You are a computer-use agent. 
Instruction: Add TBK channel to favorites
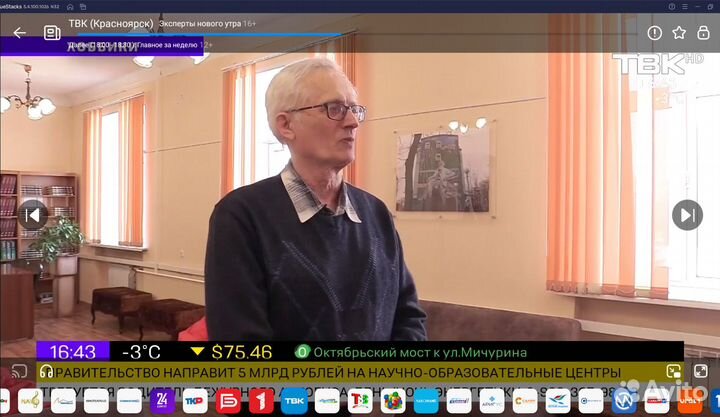click(x=679, y=32)
